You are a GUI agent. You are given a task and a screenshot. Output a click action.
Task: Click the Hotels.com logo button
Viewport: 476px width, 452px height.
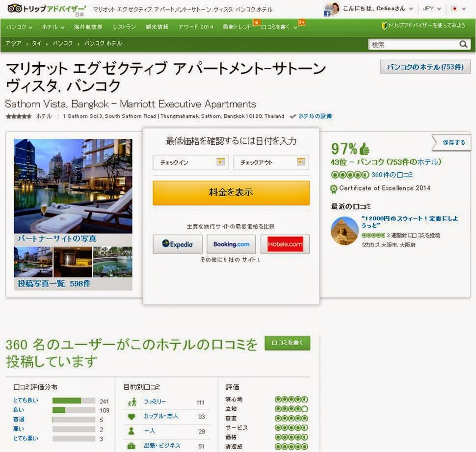(x=285, y=244)
